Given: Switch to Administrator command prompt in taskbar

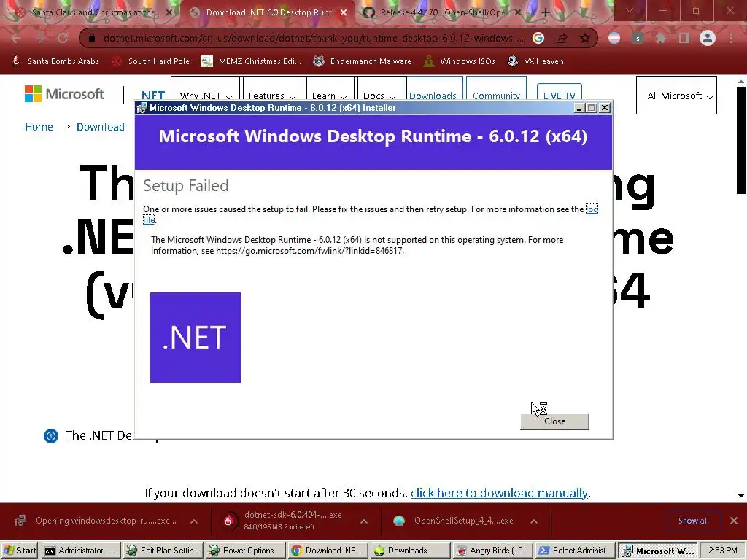Looking at the screenshot, I should click(81, 551).
